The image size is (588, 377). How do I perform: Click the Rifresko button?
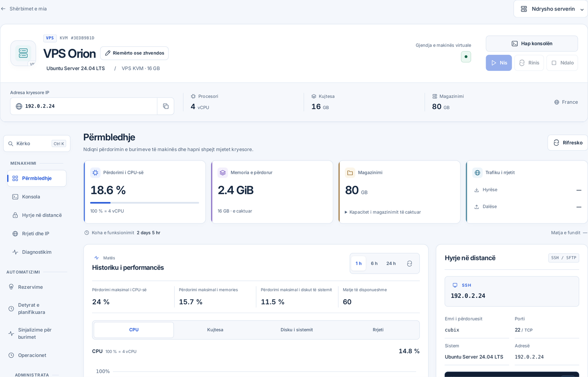568,143
